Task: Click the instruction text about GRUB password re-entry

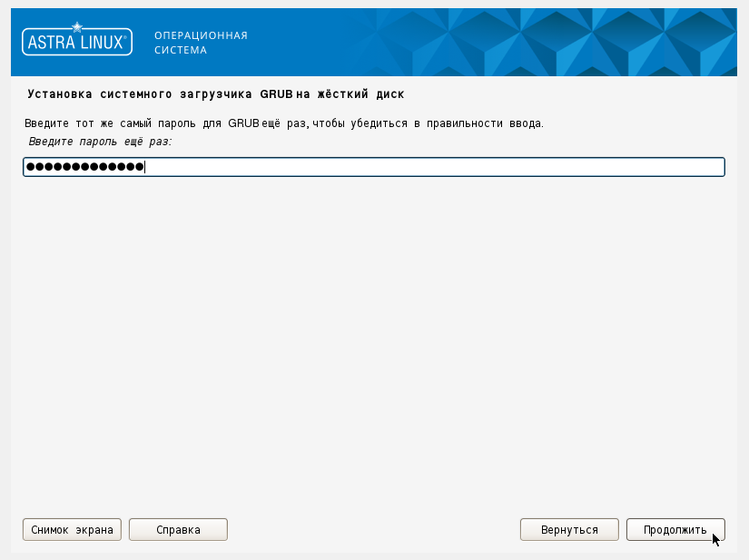Action: click(284, 123)
